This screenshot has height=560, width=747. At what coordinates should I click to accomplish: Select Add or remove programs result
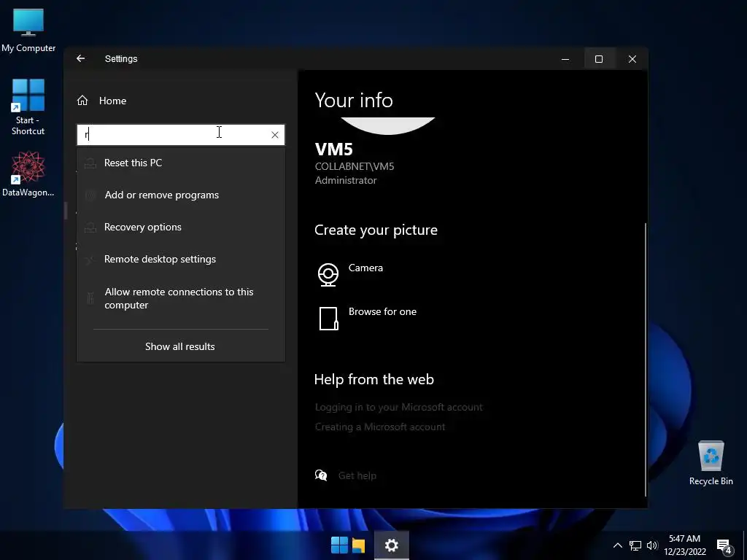click(x=181, y=195)
